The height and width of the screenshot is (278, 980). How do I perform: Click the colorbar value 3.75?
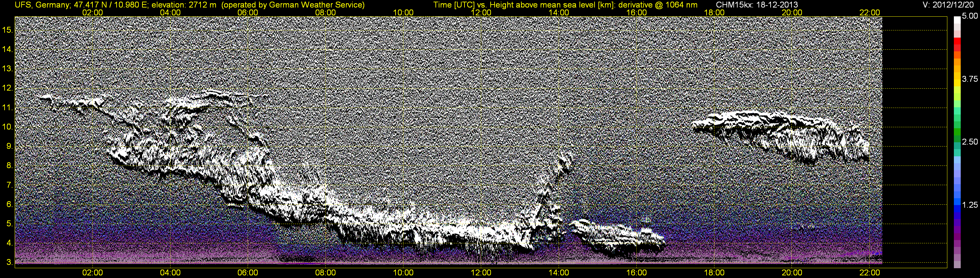tap(970, 79)
